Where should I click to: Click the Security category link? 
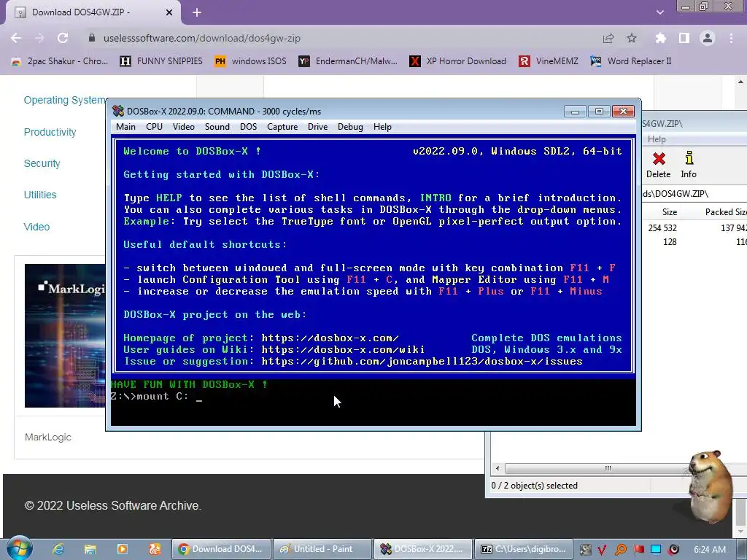coord(42,163)
